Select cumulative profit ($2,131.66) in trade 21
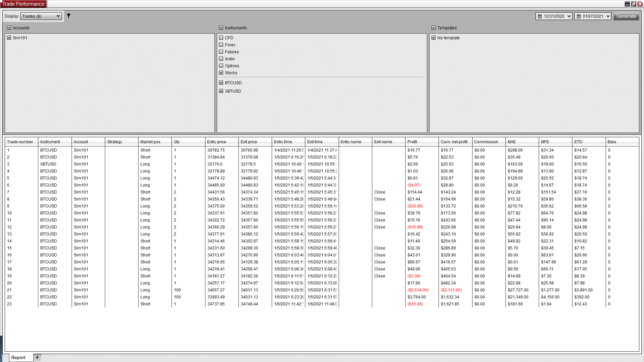The width and height of the screenshot is (644, 362). 451,290
